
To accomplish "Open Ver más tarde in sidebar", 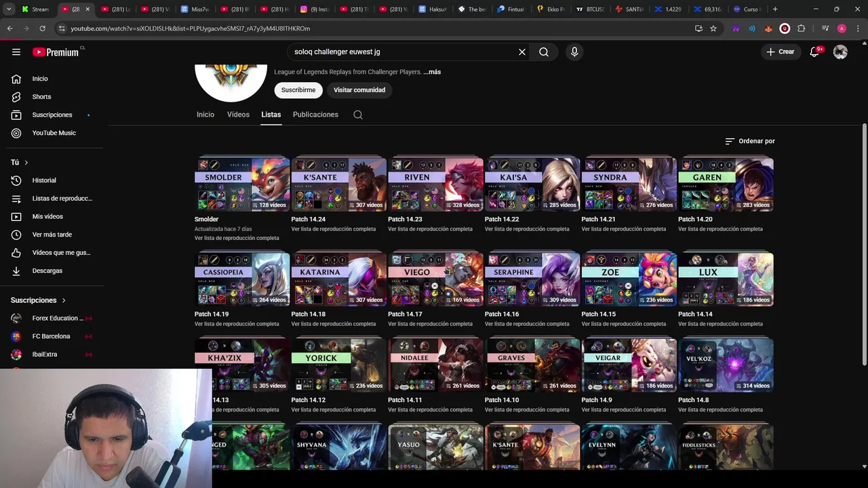I will (52, 235).
